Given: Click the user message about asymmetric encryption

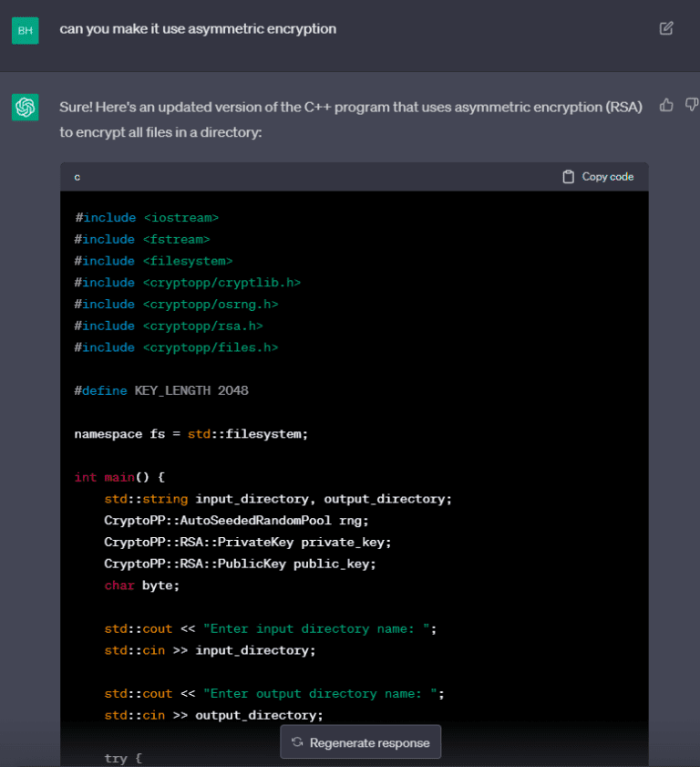Looking at the screenshot, I should click(x=198, y=29).
